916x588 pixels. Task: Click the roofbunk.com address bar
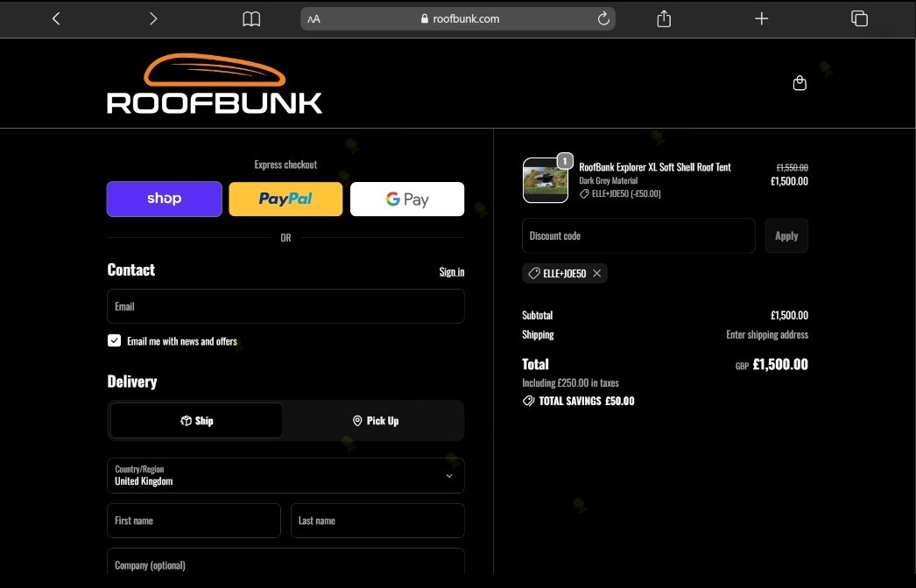coord(458,18)
